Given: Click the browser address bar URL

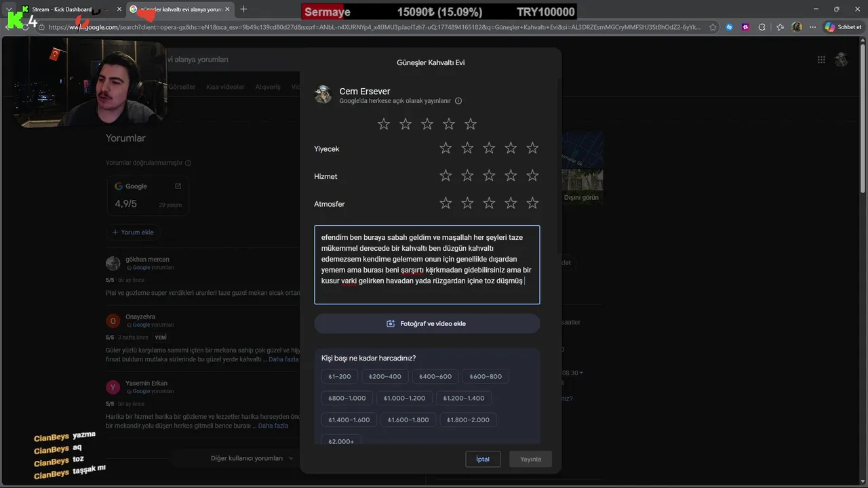Looking at the screenshot, I should pyautogui.click(x=374, y=27).
